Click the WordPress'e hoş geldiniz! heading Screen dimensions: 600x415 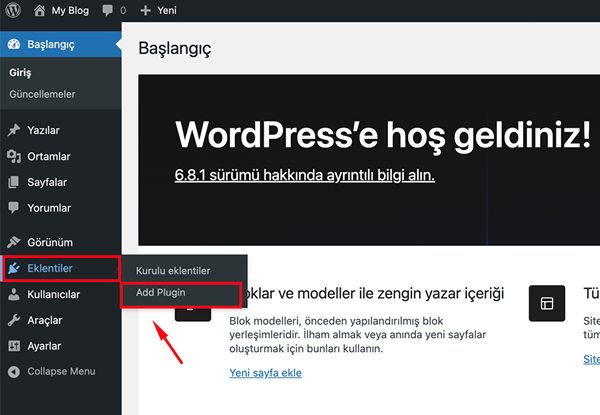[383, 135]
